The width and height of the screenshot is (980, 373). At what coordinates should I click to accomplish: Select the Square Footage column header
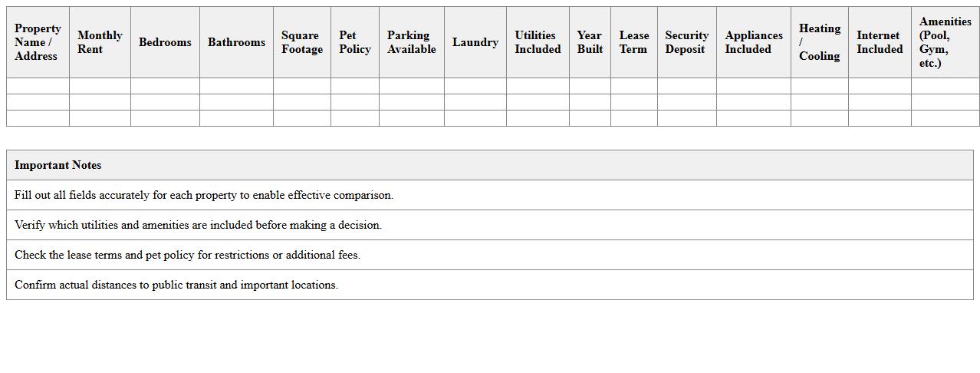pos(301,42)
